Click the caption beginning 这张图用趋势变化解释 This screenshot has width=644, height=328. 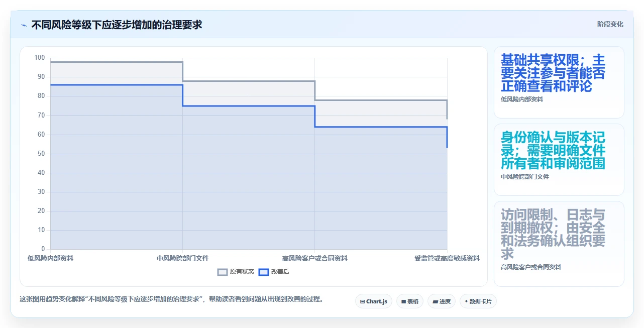coord(171,299)
